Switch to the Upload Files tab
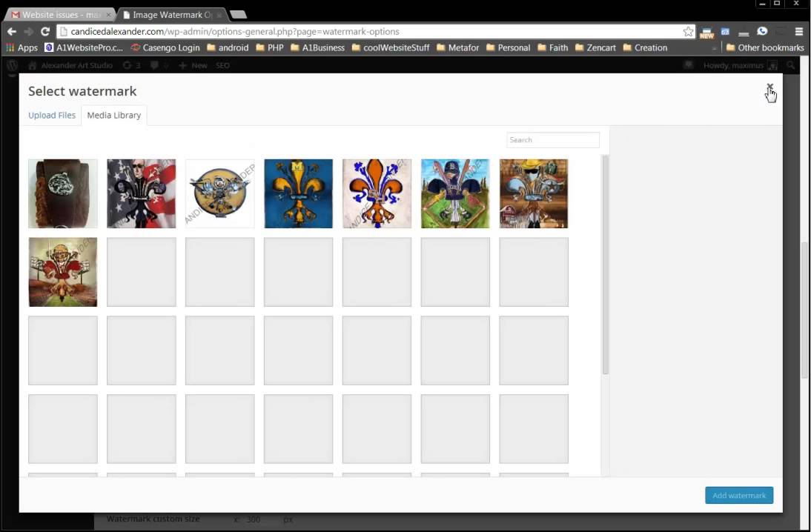 point(52,116)
